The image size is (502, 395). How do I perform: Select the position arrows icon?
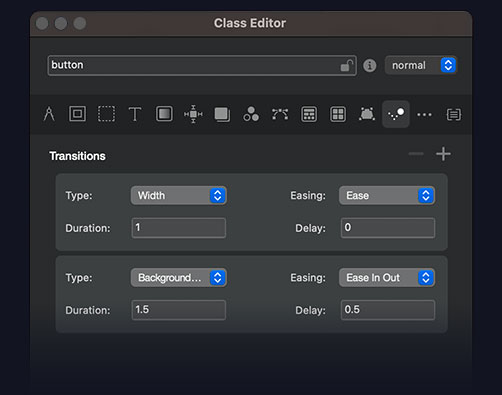(193, 114)
